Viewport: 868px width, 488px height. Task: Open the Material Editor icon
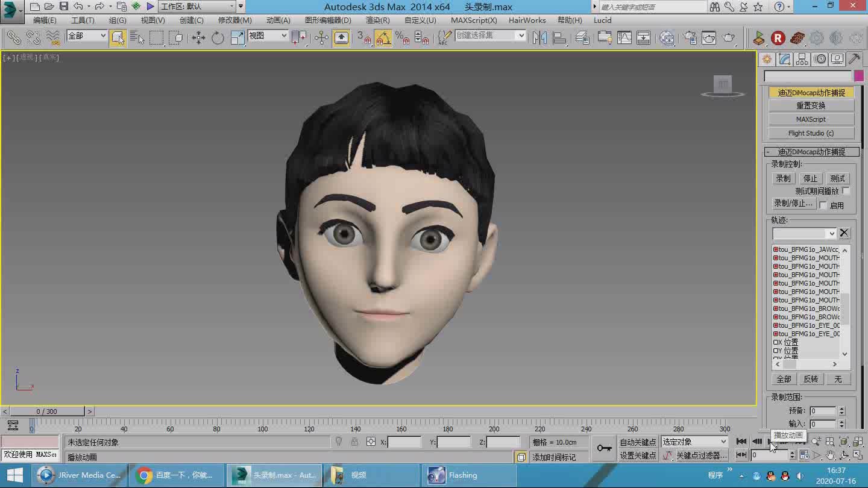pyautogui.click(x=667, y=37)
